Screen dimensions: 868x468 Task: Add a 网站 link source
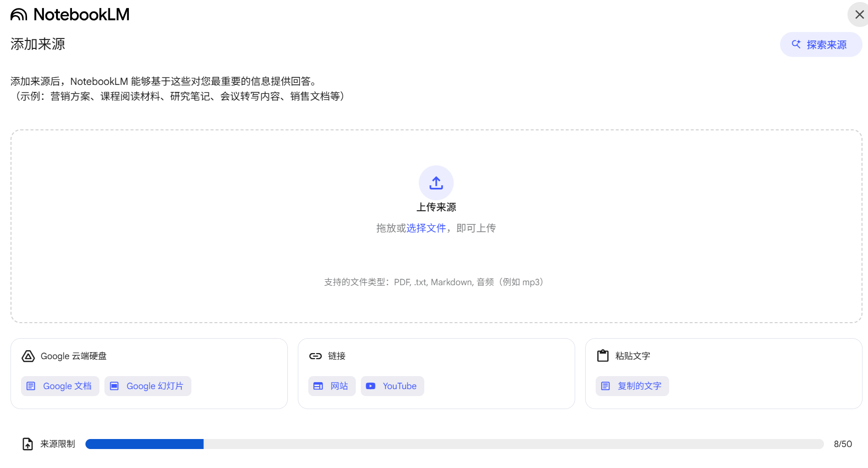pos(332,386)
